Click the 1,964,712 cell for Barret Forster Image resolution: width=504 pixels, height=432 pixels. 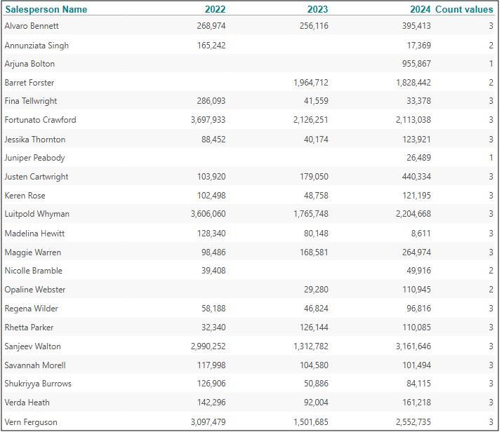pyautogui.click(x=310, y=83)
